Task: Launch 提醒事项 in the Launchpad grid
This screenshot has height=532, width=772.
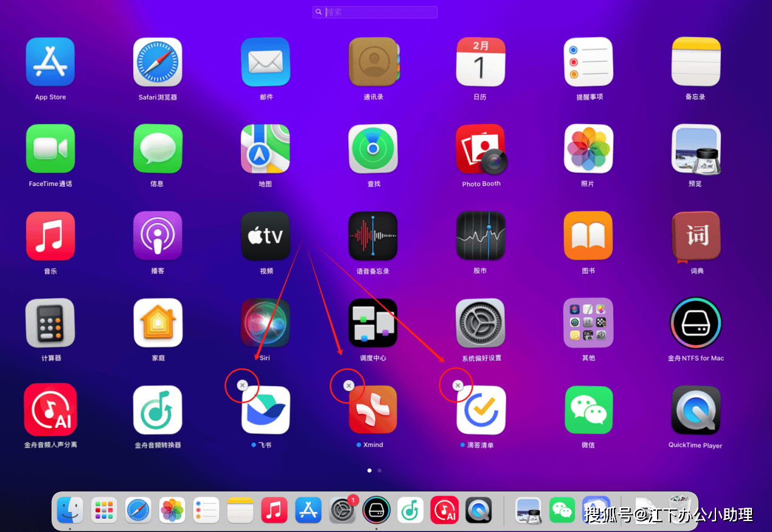Action: tap(588, 62)
